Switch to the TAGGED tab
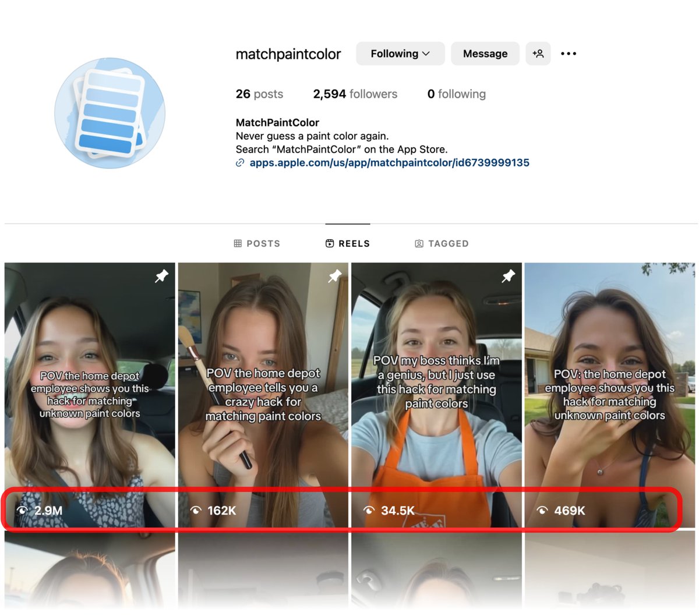Viewport: 699px width, 616px height. (442, 243)
